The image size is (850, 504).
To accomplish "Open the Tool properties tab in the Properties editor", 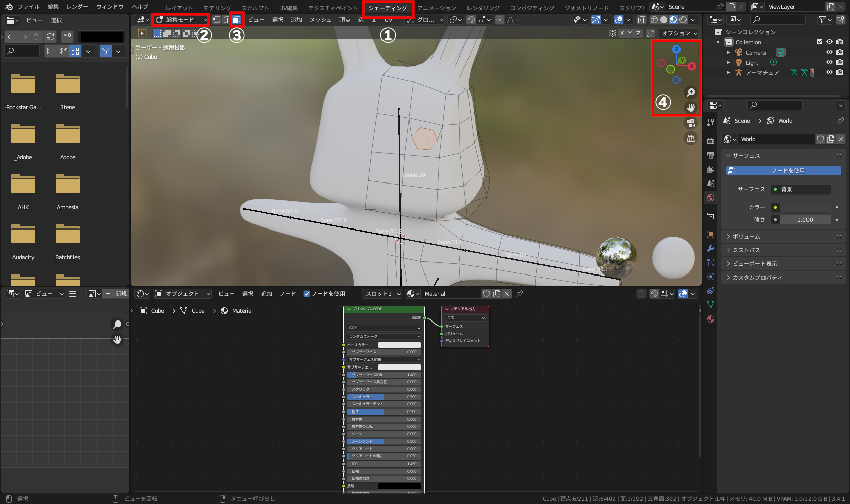I will tap(711, 122).
